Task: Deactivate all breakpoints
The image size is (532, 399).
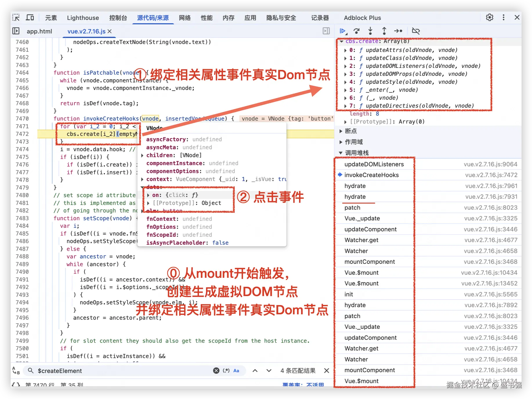Action: pyautogui.click(x=416, y=31)
